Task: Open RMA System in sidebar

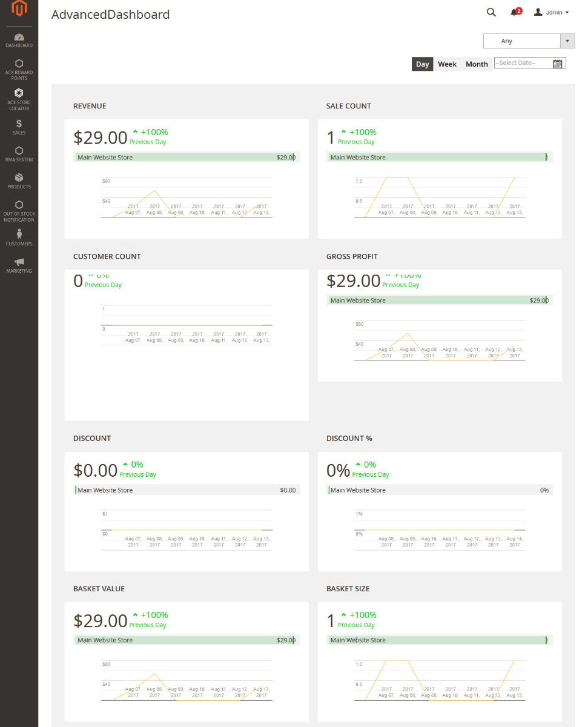Action: 19,154
